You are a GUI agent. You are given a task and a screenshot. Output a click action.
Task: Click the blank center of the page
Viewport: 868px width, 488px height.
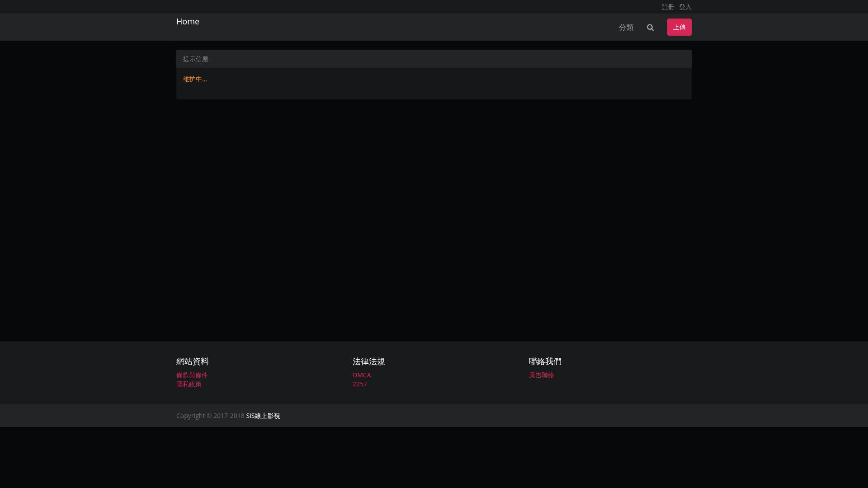(434, 217)
